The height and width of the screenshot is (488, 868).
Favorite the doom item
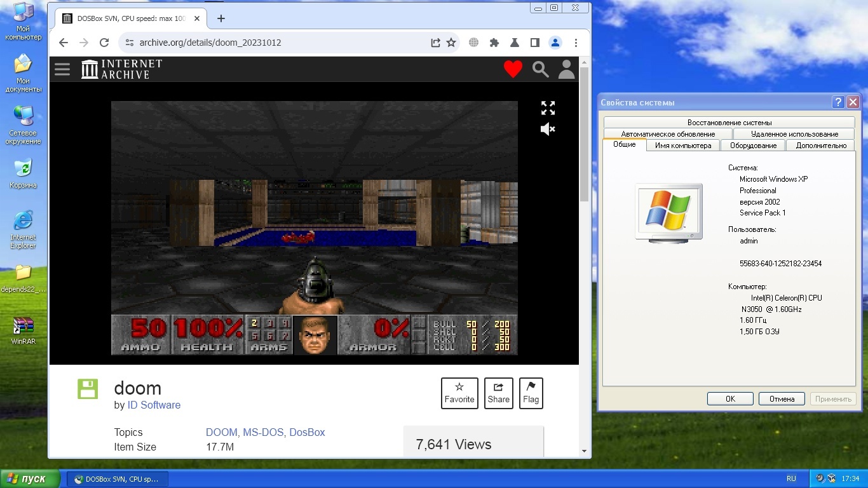(x=459, y=393)
